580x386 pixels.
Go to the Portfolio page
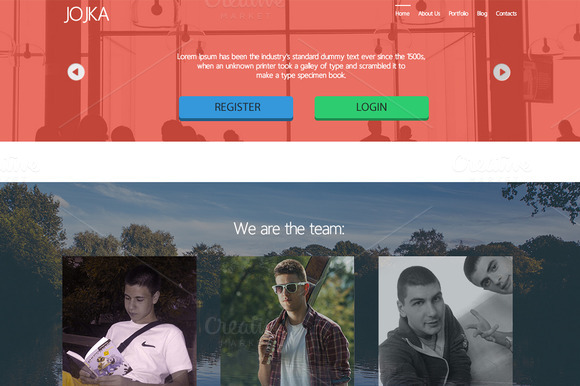click(458, 14)
